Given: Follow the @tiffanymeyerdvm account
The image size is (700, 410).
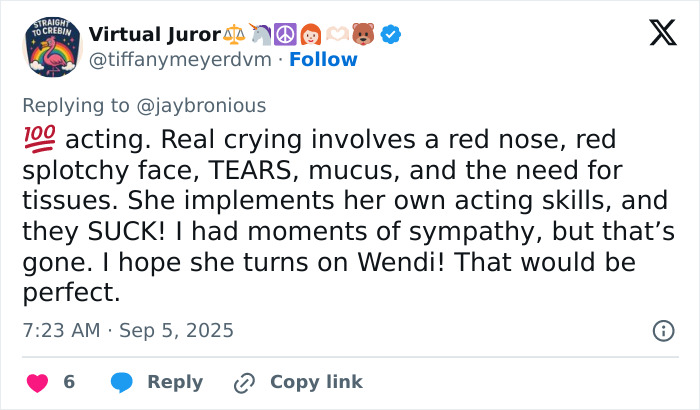Looking at the screenshot, I should (323, 59).
